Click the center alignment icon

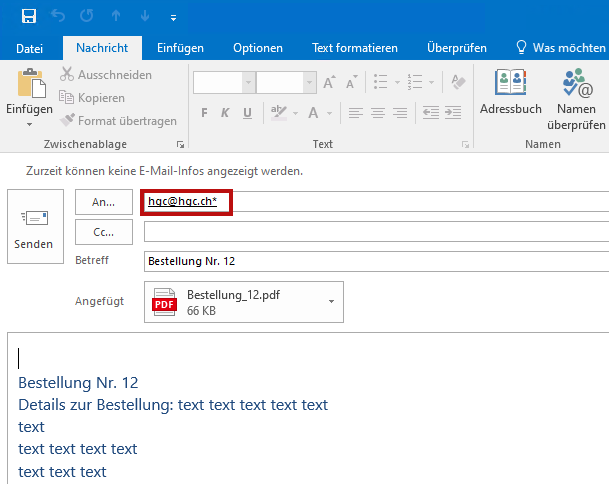(x=378, y=113)
